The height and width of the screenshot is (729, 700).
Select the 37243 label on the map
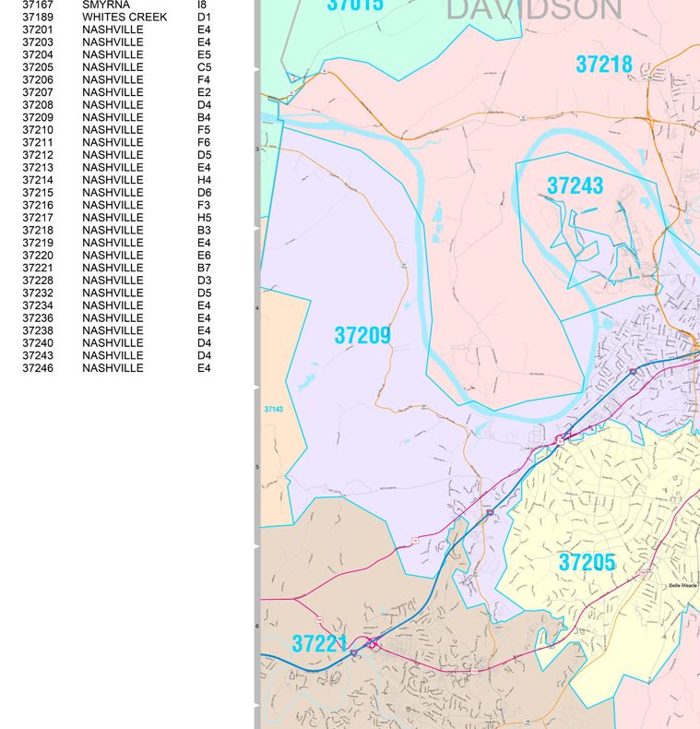click(x=575, y=186)
